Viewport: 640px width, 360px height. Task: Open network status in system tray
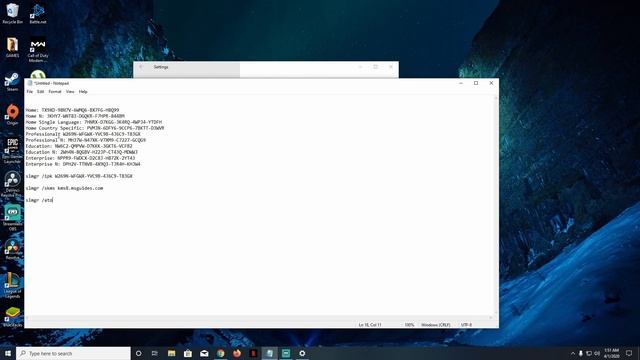click(x=589, y=353)
